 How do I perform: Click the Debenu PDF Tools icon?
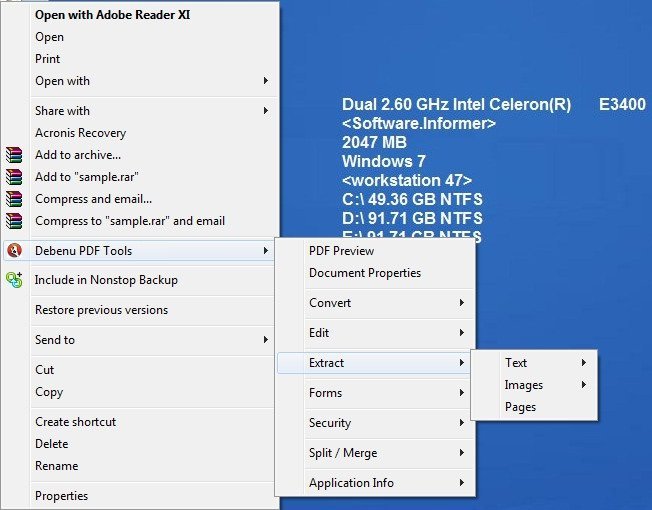pyautogui.click(x=14, y=251)
